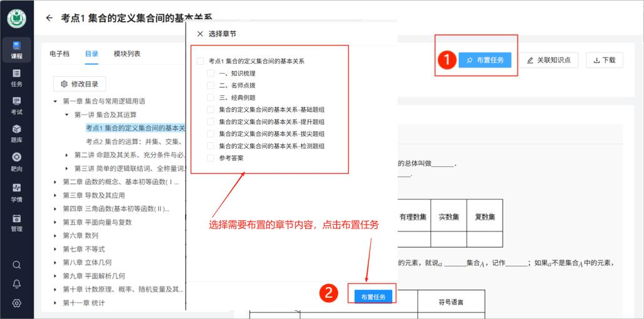Click the 实数集 table cell
The width and height of the screenshot is (644, 319).
[x=448, y=217]
